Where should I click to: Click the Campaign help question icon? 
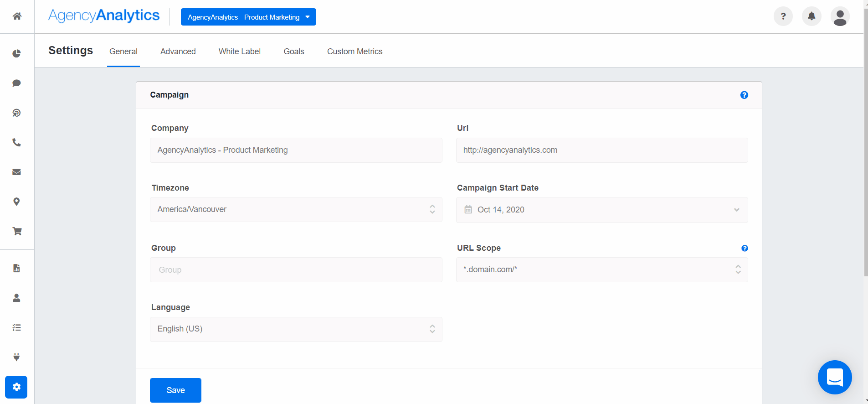pyautogui.click(x=744, y=95)
